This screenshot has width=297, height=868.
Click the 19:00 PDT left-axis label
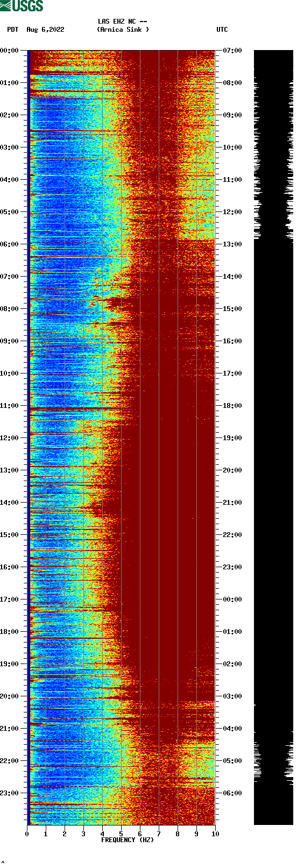[x=10, y=664]
